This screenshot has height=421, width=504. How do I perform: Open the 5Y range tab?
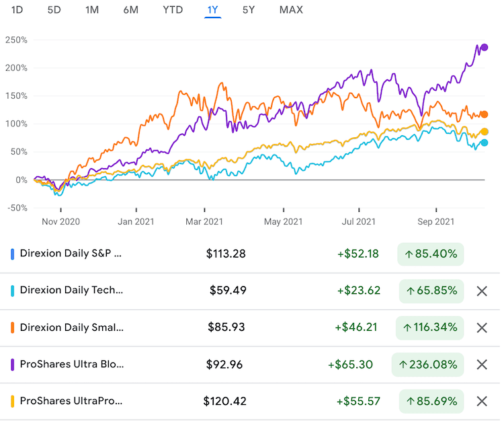tap(249, 10)
